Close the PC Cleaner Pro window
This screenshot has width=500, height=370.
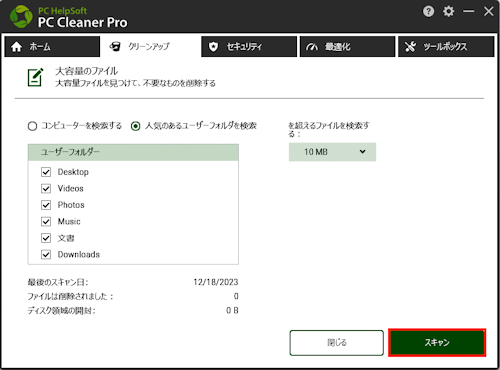488,11
